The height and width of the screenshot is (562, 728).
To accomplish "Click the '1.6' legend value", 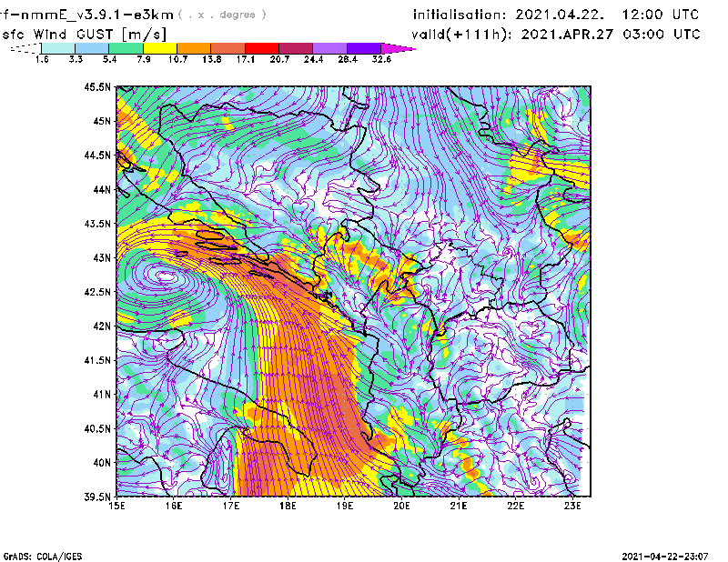I will coord(42,59).
